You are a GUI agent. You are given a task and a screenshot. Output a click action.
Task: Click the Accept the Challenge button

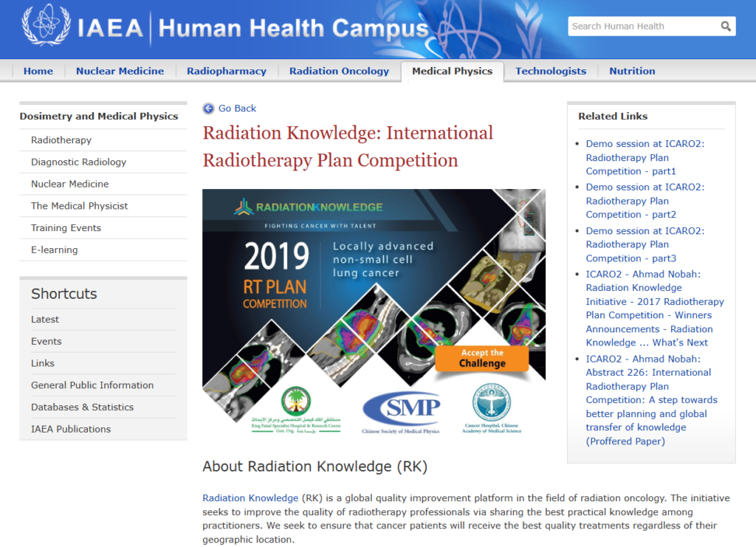(x=481, y=358)
